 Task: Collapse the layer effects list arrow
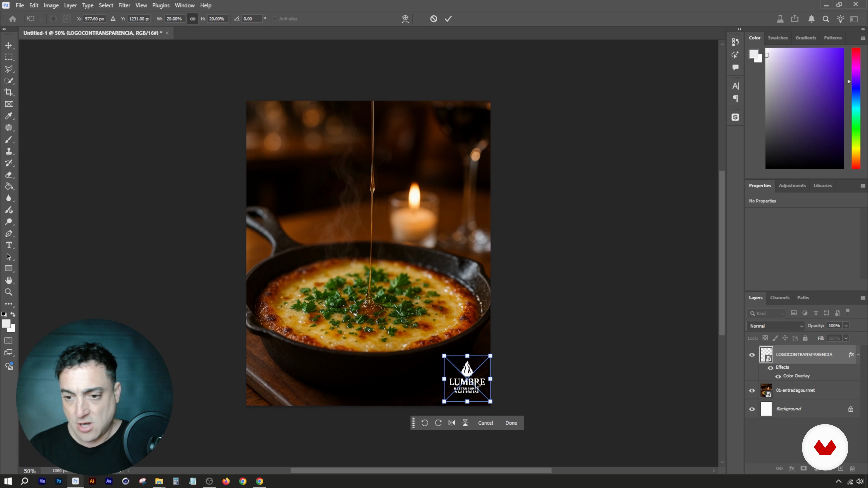pos(858,354)
